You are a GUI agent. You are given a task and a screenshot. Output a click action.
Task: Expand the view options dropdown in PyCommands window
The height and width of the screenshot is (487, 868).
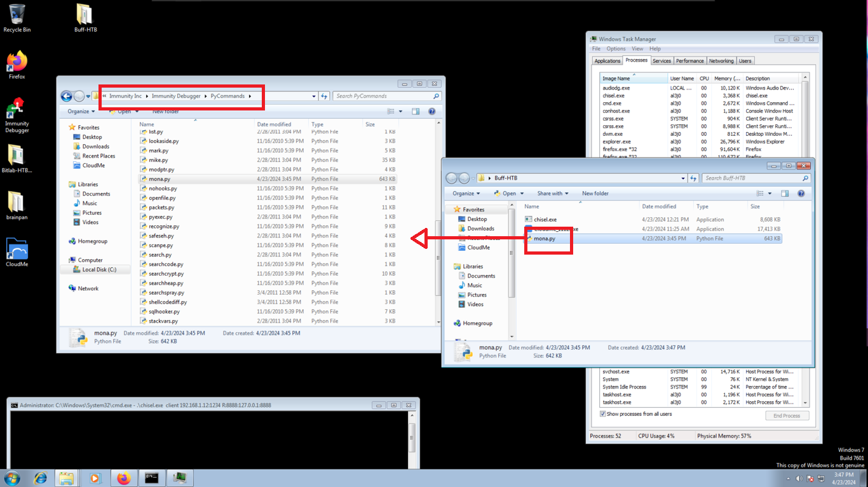(400, 111)
